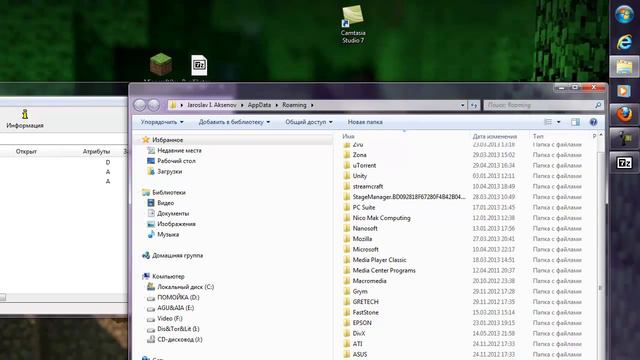Sort by Атрибуты column in 7-Zip window
Viewport: 640px width, 360px height.
[x=96, y=151]
